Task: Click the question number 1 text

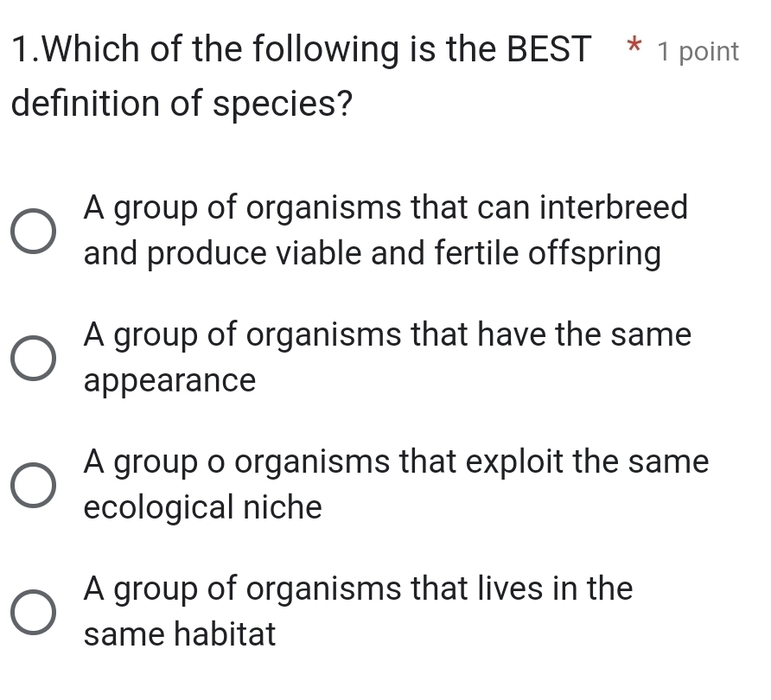Action: click(20, 48)
